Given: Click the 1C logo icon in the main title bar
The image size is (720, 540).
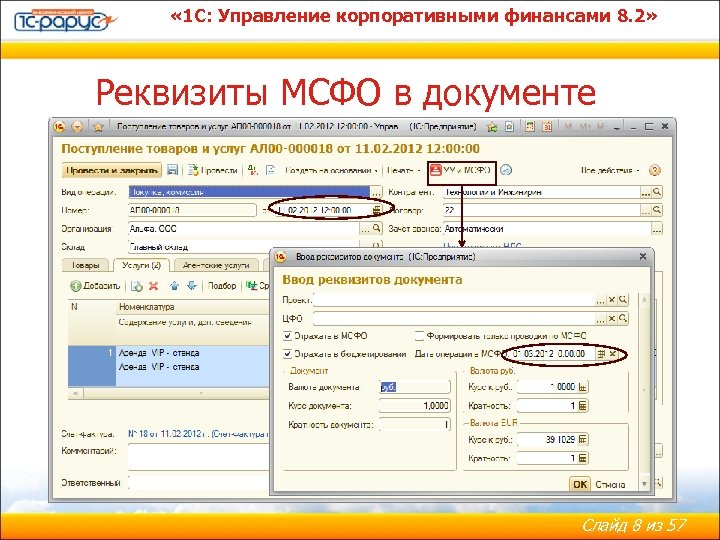Looking at the screenshot, I should click(x=60, y=127).
